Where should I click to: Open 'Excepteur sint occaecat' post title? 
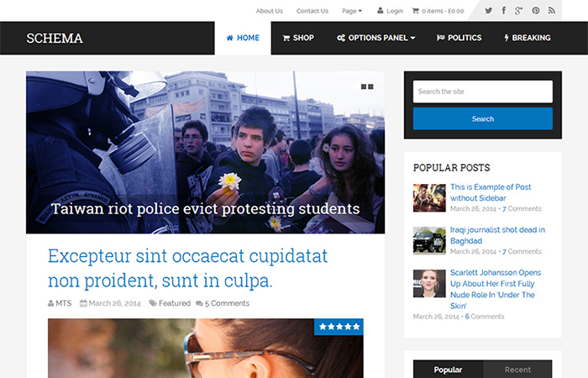[x=188, y=268]
